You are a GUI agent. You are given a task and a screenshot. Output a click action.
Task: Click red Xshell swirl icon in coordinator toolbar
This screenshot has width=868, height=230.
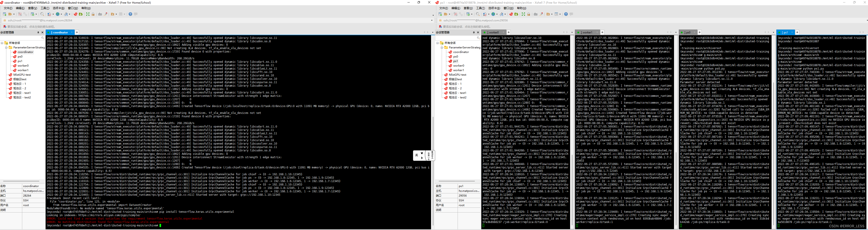76,14
